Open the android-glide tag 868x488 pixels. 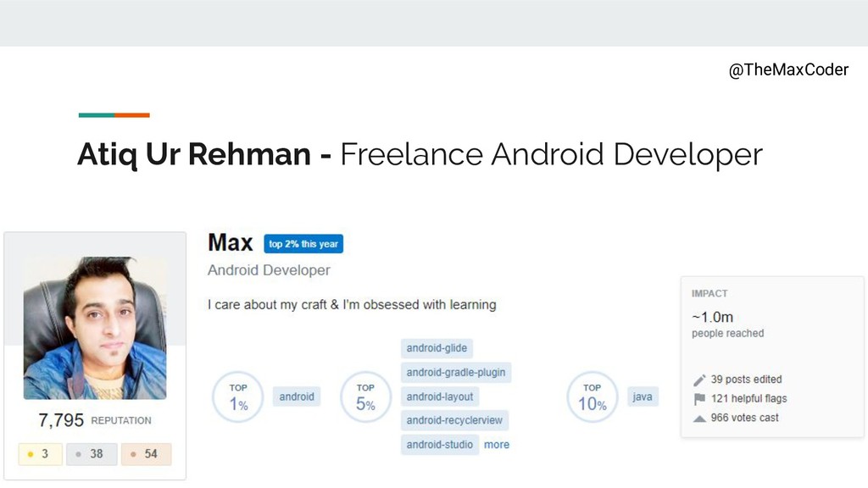click(437, 348)
